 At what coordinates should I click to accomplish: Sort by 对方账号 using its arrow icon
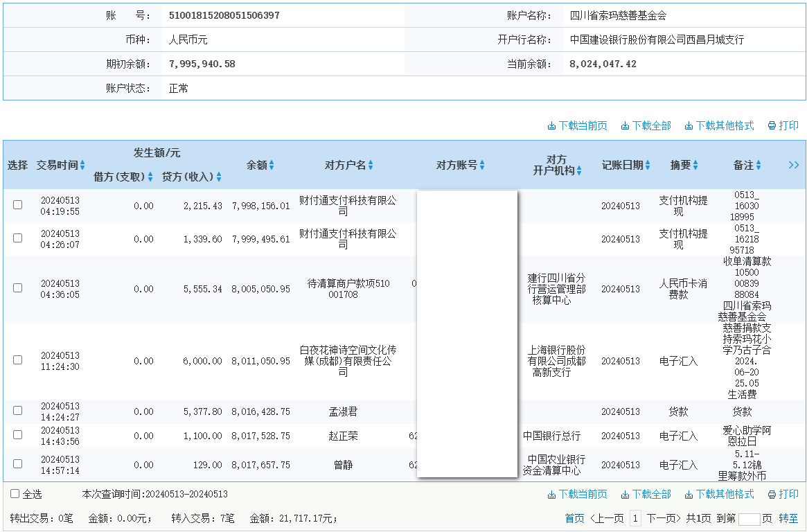click(482, 165)
